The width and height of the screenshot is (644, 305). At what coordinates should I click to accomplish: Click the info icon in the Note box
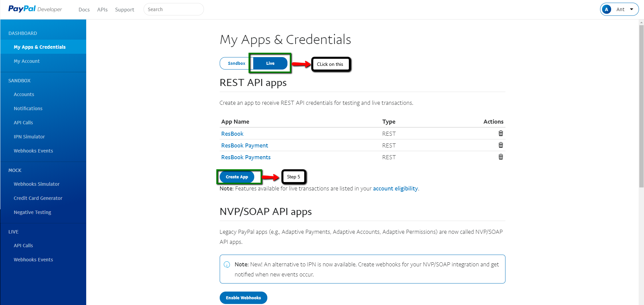[x=227, y=265]
